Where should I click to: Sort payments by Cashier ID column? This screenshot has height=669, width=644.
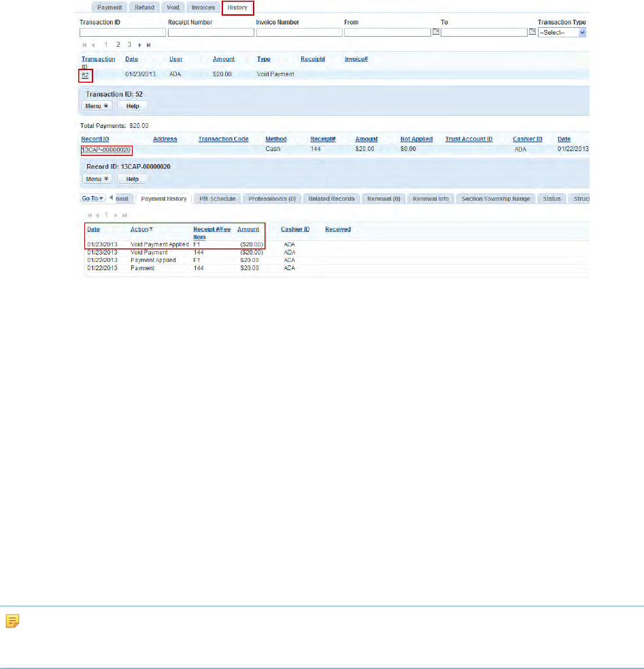tap(528, 139)
